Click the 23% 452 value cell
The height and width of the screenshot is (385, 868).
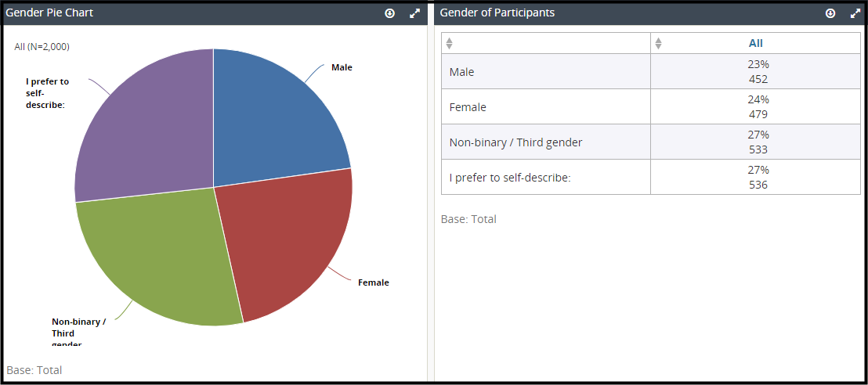point(756,71)
